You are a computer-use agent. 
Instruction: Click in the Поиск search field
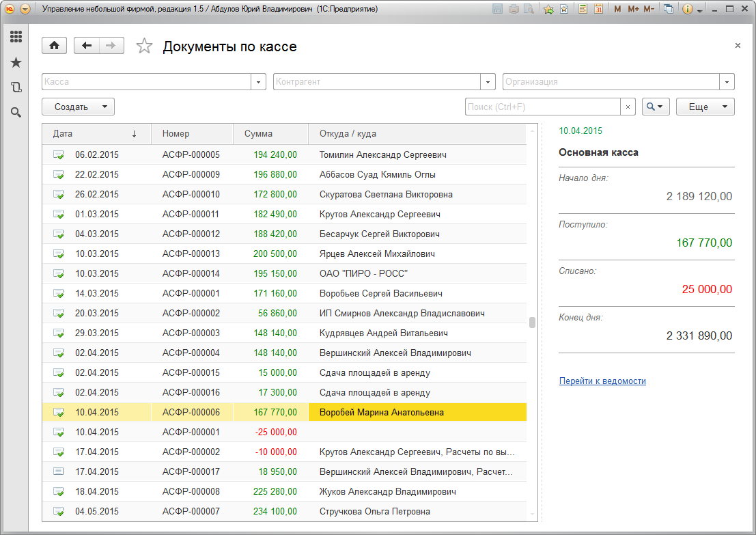tap(542, 107)
